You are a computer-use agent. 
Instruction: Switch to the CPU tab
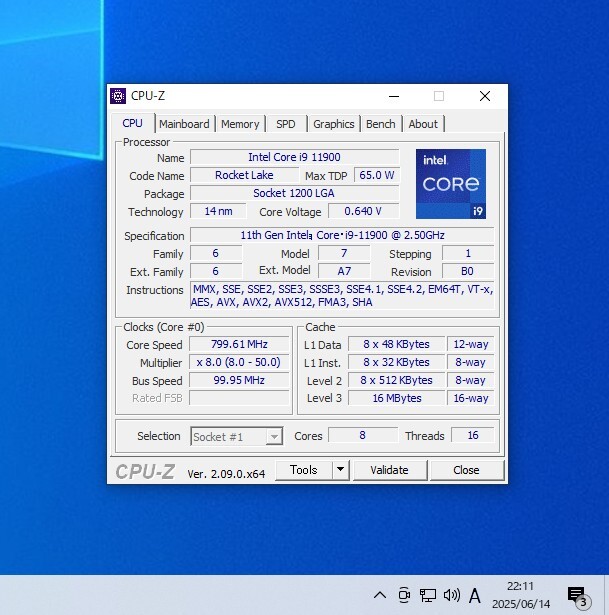click(x=132, y=123)
